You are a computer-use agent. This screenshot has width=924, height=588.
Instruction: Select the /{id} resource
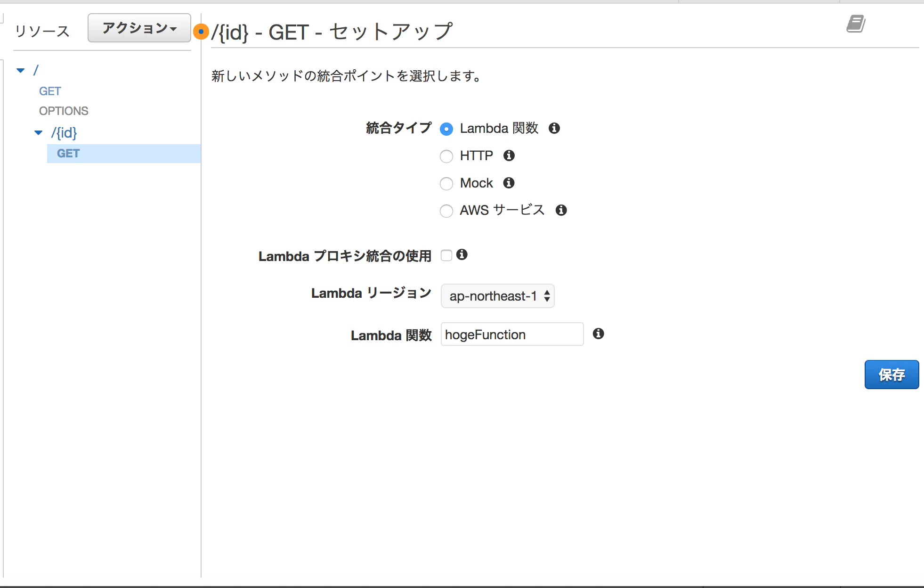point(64,133)
